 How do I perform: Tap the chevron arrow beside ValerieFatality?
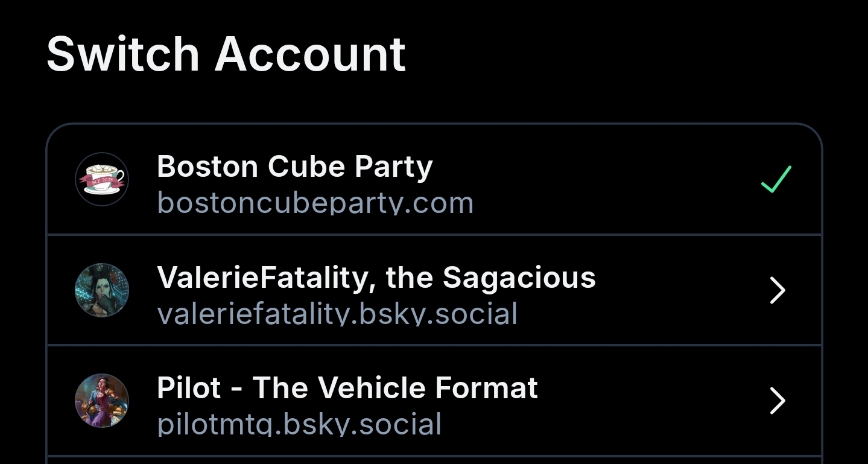tap(778, 291)
